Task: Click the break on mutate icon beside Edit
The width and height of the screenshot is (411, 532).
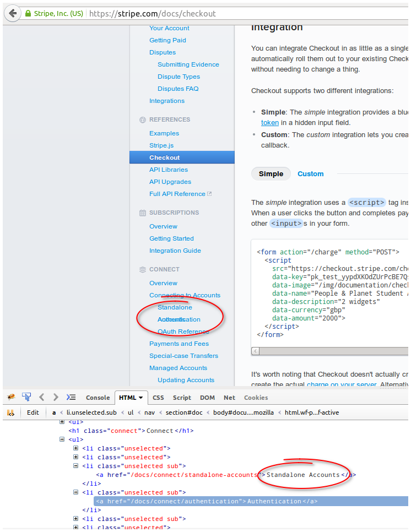Action: 11,412
